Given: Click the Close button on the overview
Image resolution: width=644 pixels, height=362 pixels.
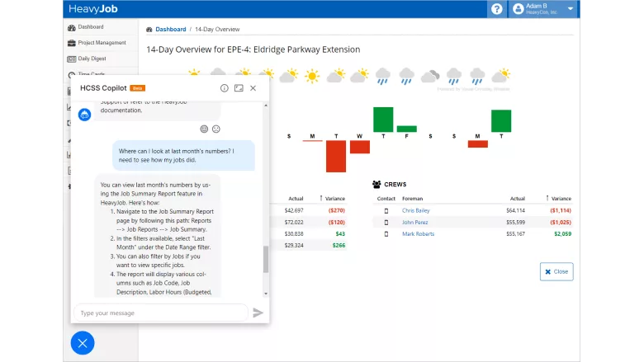Looking at the screenshot, I should [556, 271].
